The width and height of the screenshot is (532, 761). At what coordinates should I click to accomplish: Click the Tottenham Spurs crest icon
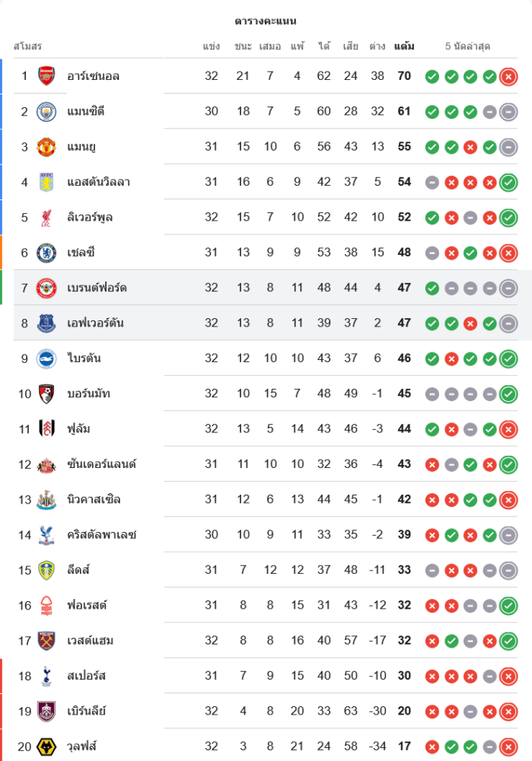[47, 676]
